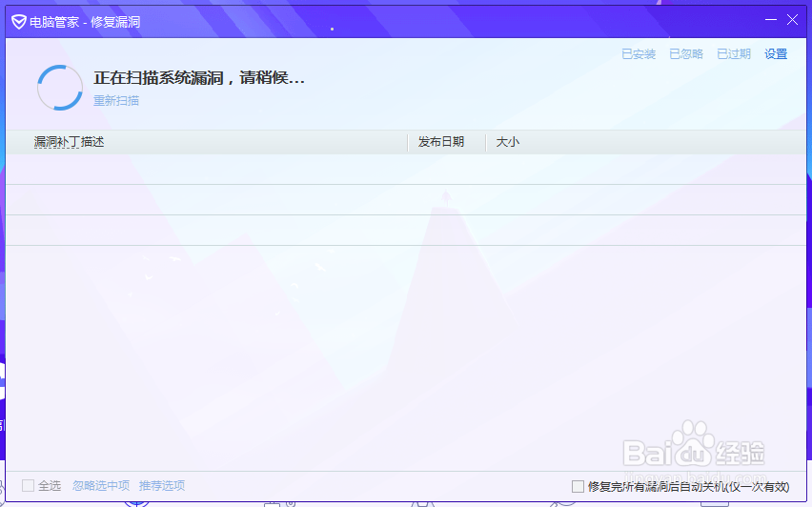
Task: Click 忽略选中项 link
Action: (101, 486)
